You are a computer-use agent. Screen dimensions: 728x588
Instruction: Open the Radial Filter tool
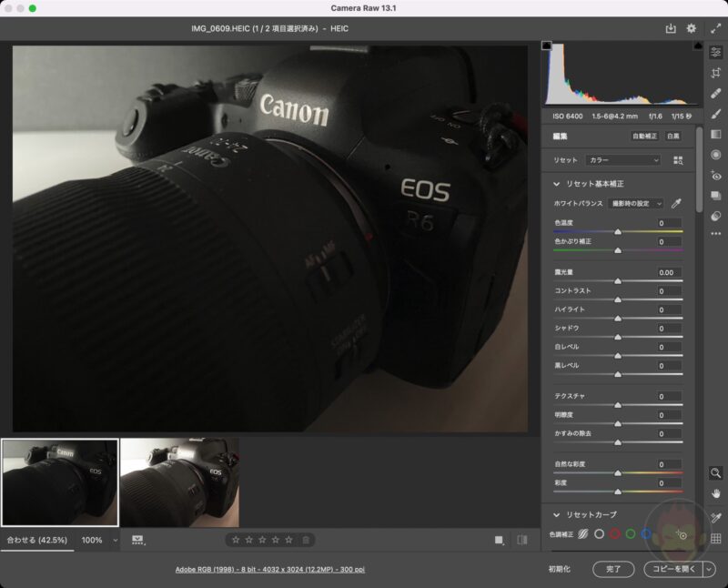[716, 155]
